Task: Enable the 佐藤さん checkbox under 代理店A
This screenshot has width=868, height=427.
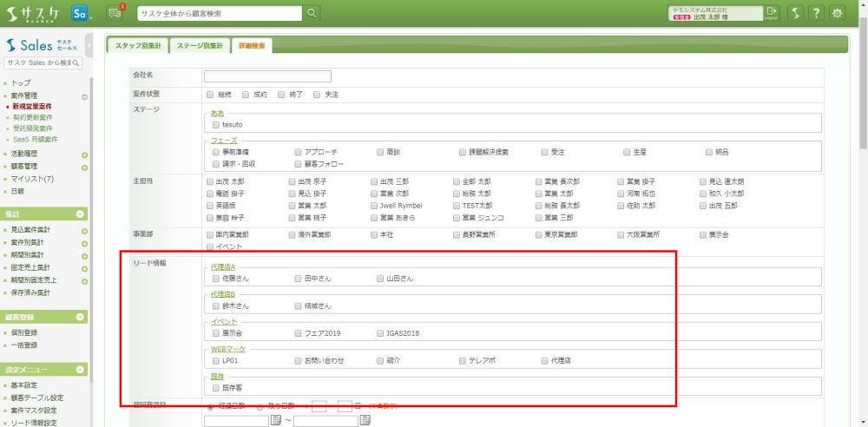Action: point(216,279)
